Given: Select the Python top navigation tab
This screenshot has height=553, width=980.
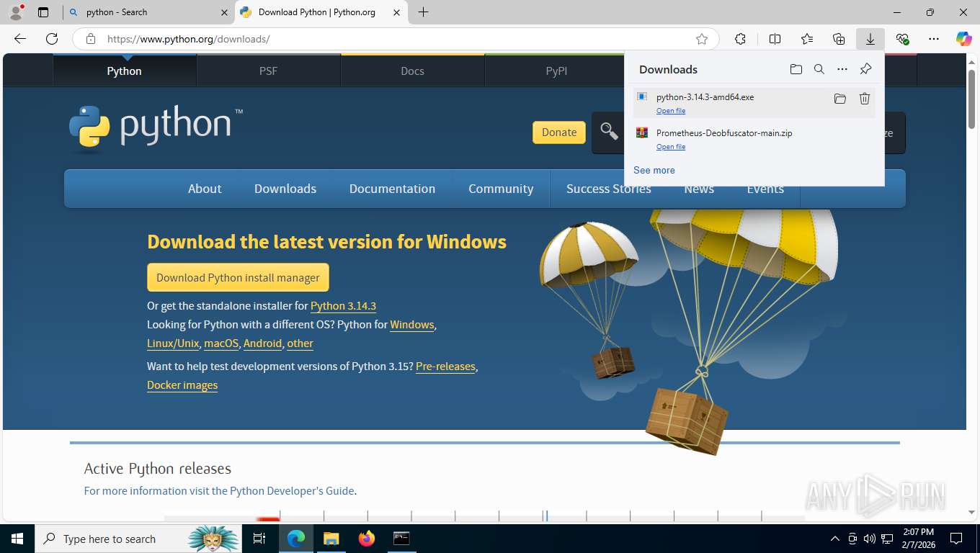Looking at the screenshot, I should (x=124, y=71).
